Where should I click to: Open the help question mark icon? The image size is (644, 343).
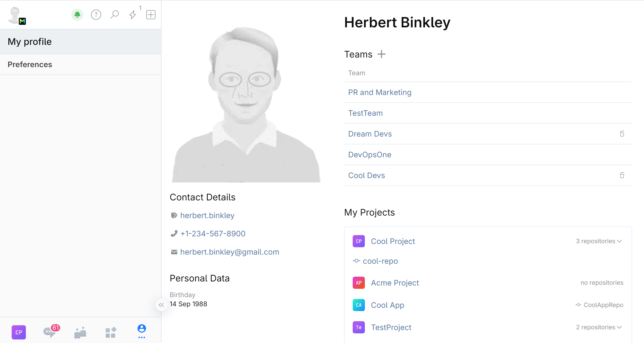pos(96,15)
